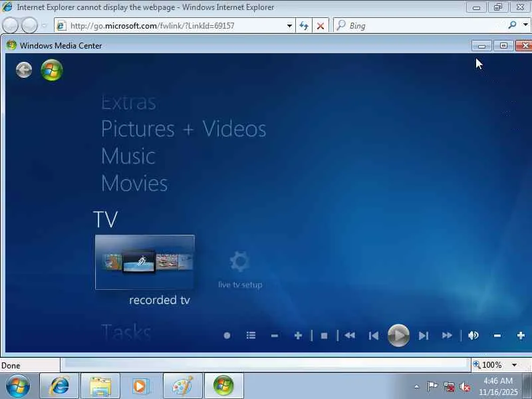Click the Media Center window title icon
The width and height of the screenshot is (532, 399).
[11, 45]
